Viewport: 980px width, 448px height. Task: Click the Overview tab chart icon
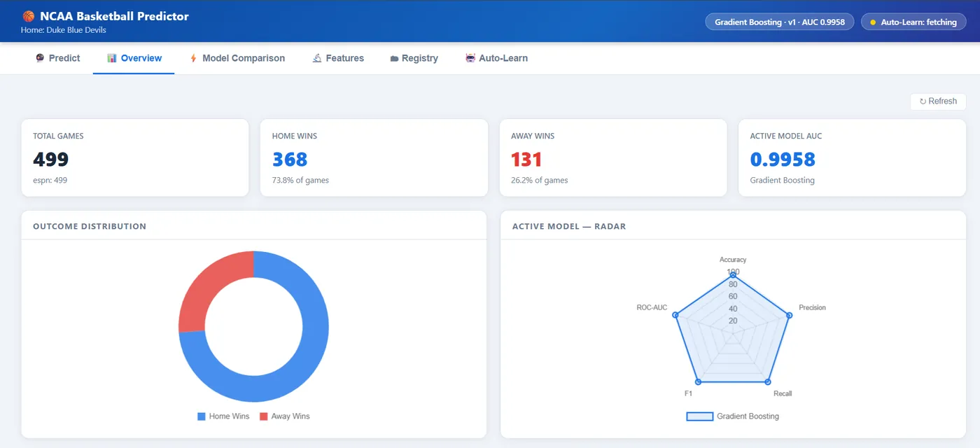pyautogui.click(x=112, y=58)
